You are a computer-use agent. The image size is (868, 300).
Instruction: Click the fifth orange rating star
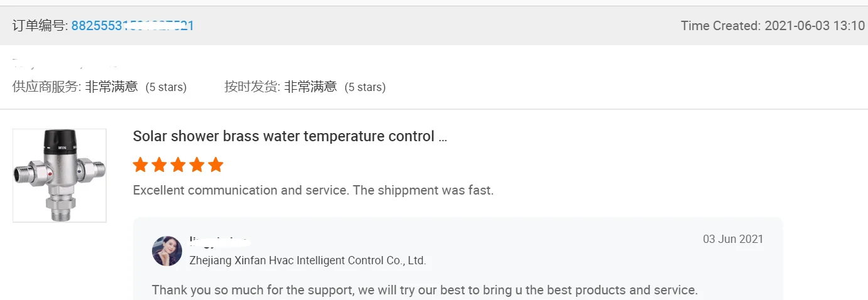coord(216,165)
